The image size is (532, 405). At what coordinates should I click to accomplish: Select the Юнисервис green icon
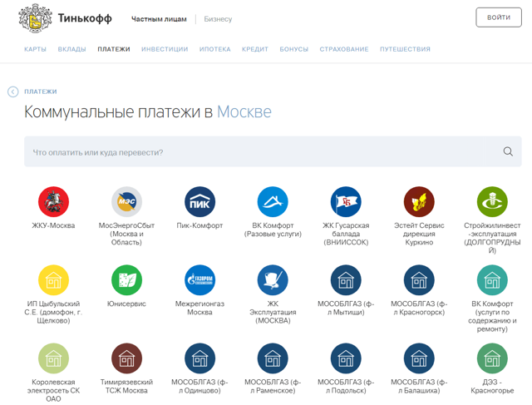(x=126, y=280)
